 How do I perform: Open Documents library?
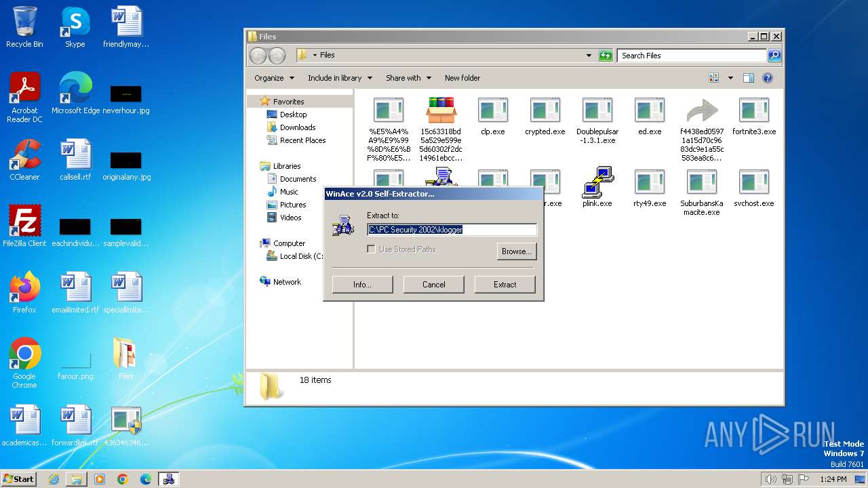click(298, 179)
